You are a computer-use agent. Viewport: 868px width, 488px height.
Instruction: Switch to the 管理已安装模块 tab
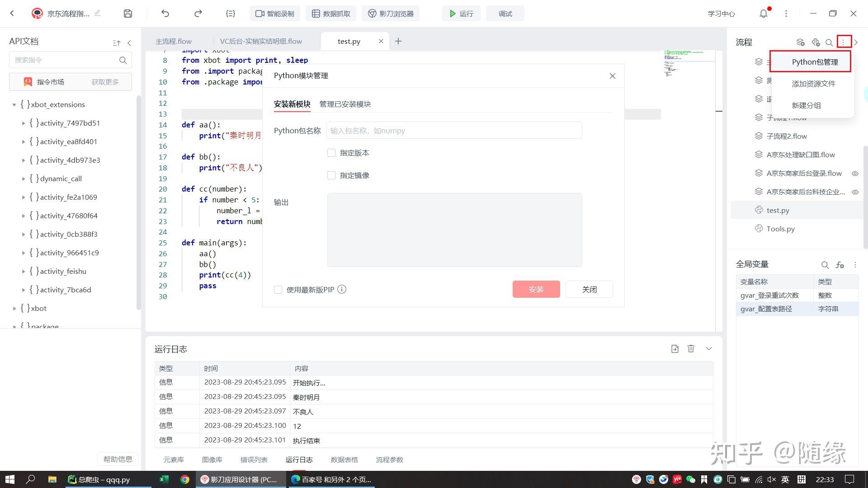click(x=344, y=104)
